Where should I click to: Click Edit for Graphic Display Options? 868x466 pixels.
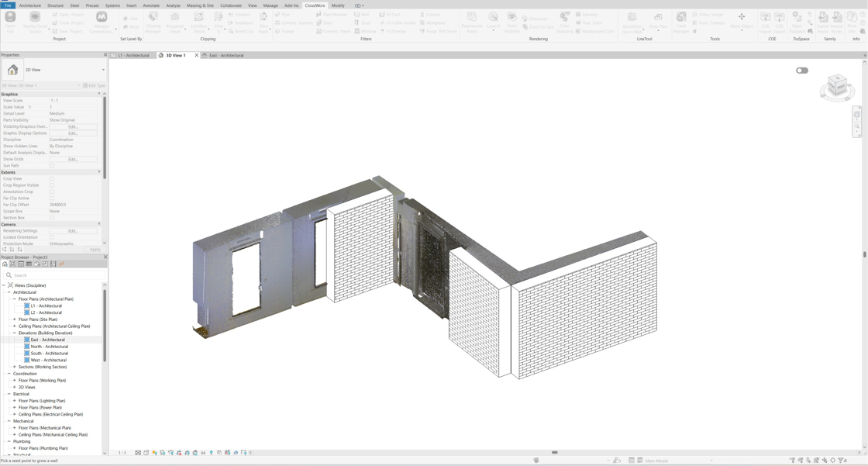click(x=73, y=133)
